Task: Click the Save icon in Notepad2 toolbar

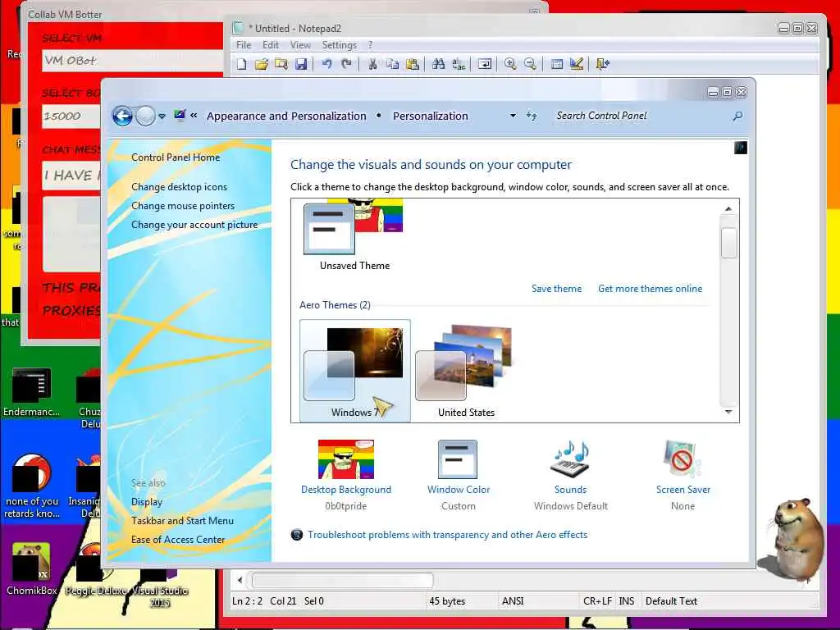Action: (x=301, y=64)
